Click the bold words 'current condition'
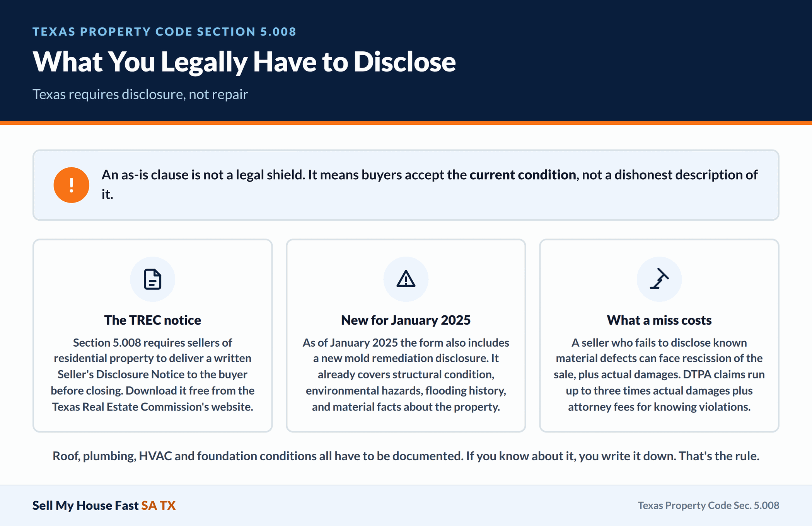Screen dimensions: 812x526 point(523,175)
